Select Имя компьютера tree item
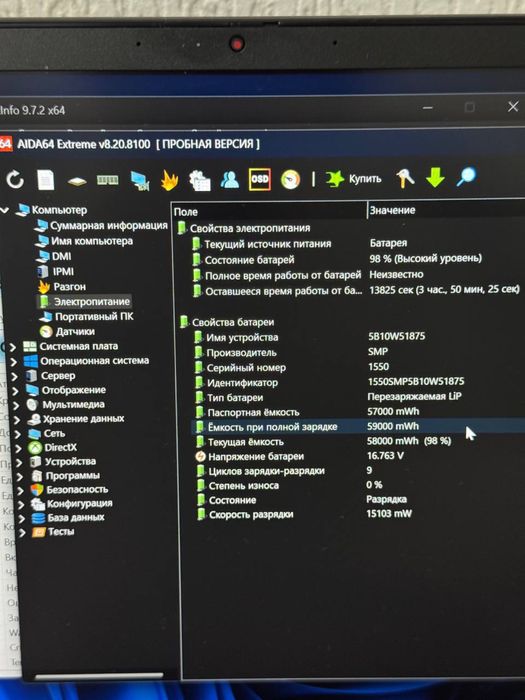Screen dimensions: 525x700 92,241
